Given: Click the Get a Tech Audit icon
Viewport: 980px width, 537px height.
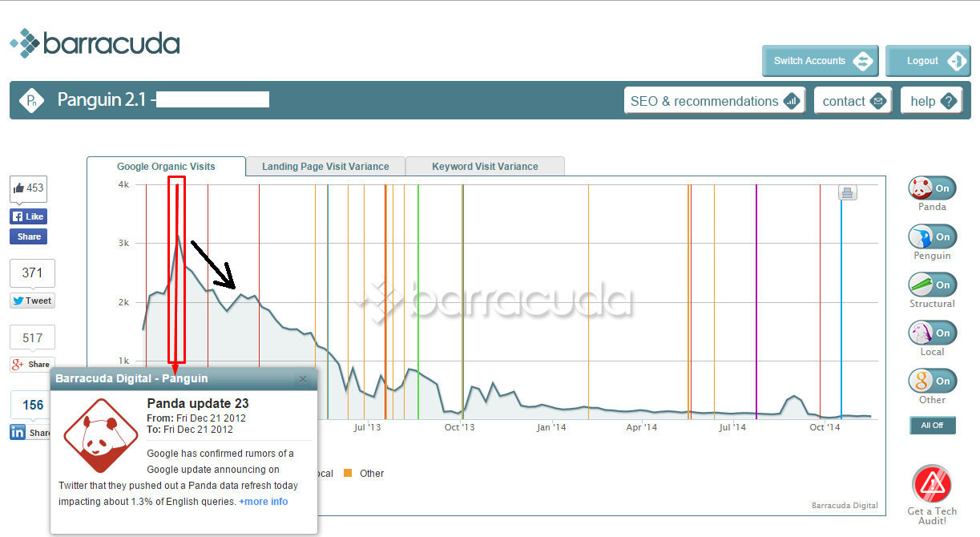Looking at the screenshot, I should click(932, 485).
